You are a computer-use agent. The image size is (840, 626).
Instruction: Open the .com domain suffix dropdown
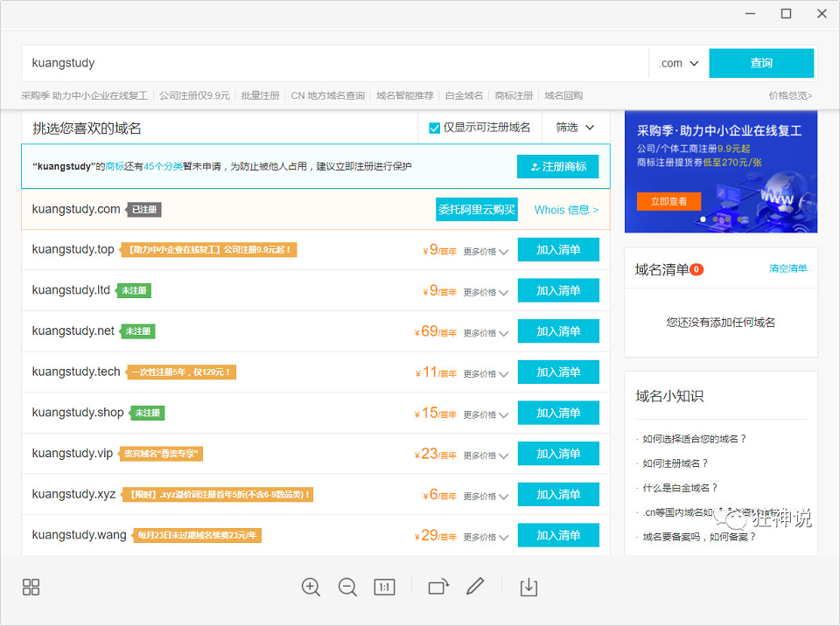click(679, 63)
